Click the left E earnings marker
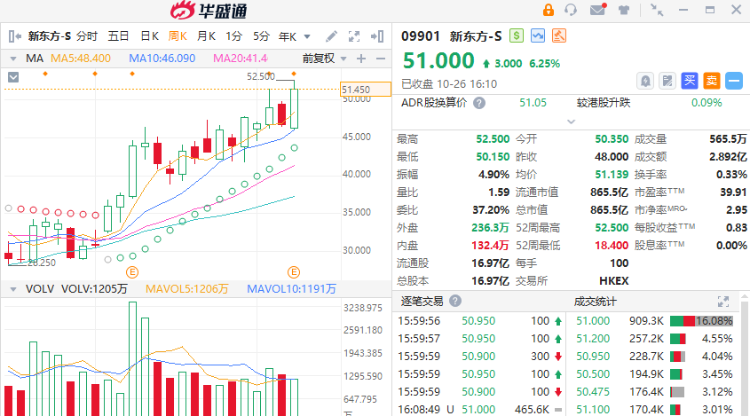Viewport: 750px width, 416px height. coord(132,272)
